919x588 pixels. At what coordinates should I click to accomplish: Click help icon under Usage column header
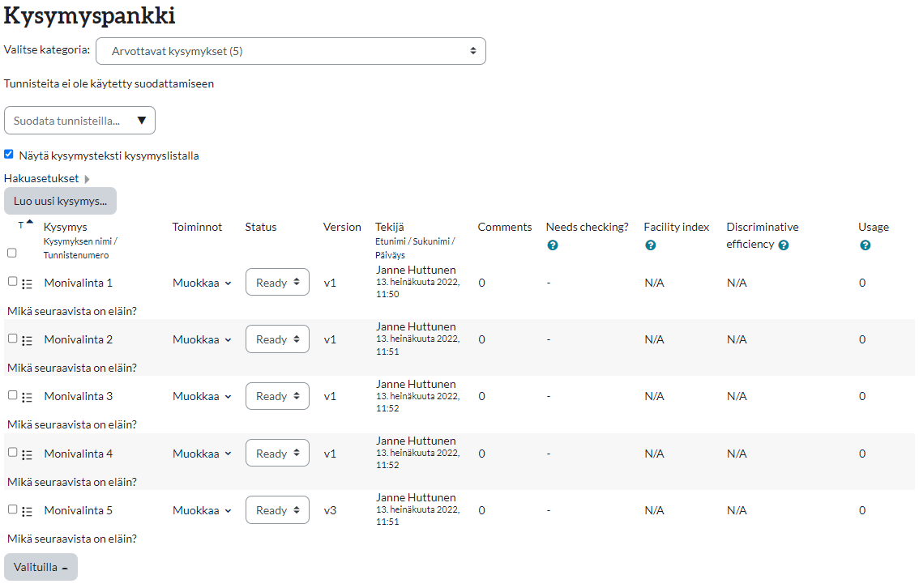pyautogui.click(x=865, y=245)
